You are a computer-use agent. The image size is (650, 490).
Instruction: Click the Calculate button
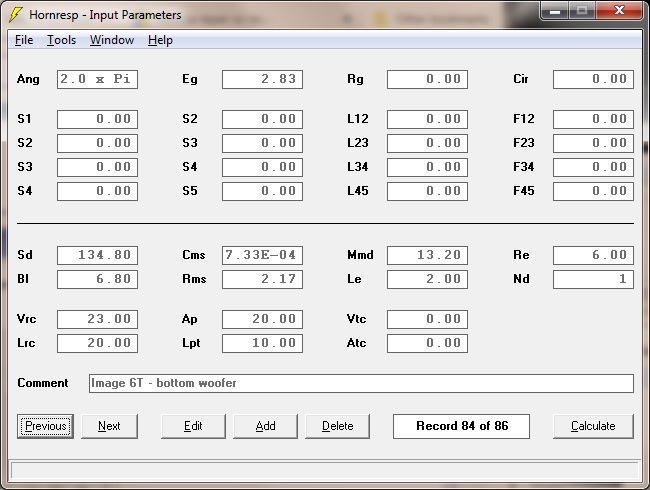(593, 426)
